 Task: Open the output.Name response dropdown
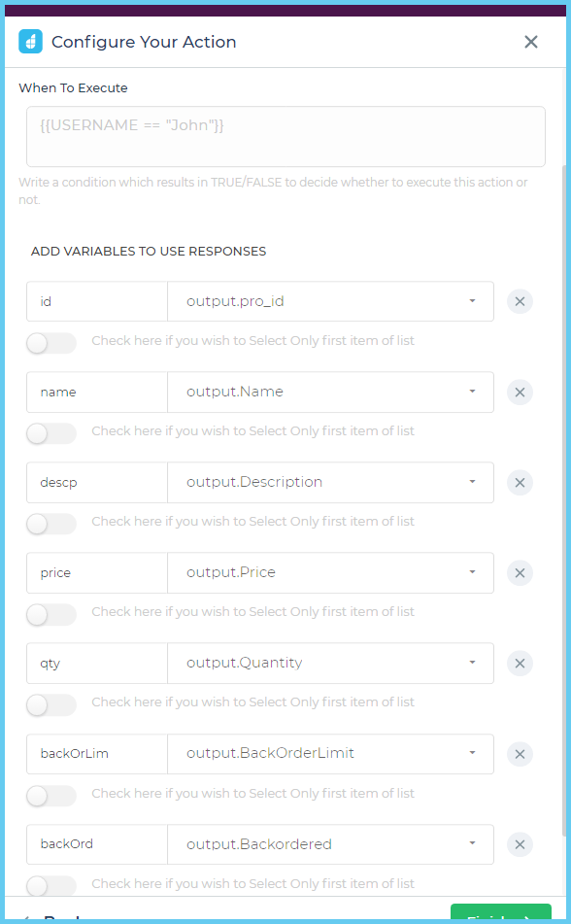coord(330,393)
